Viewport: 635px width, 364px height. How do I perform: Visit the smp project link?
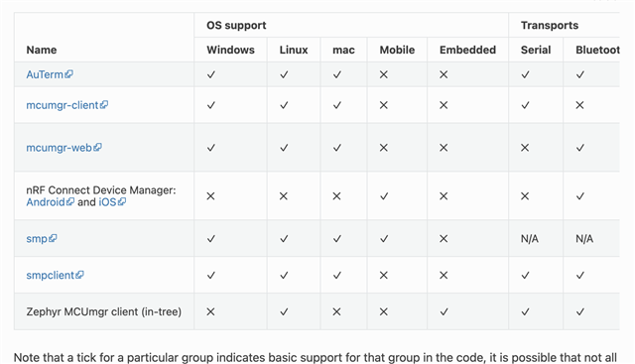pyautogui.click(x=42, y=239)
